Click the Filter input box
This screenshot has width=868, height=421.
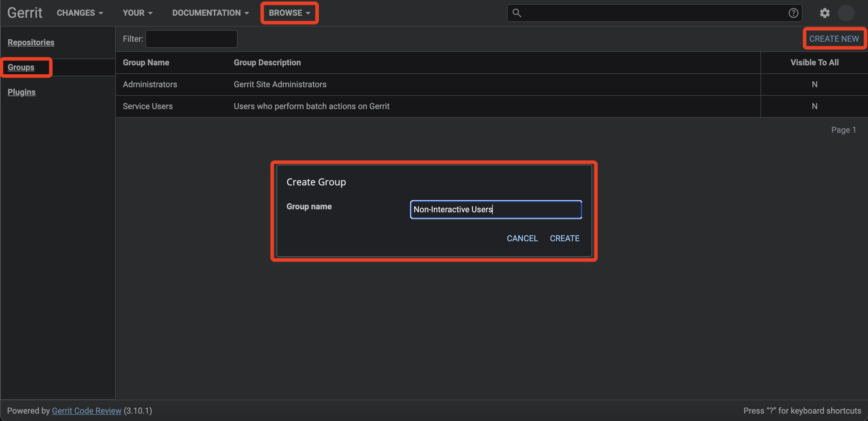point(191,39)
